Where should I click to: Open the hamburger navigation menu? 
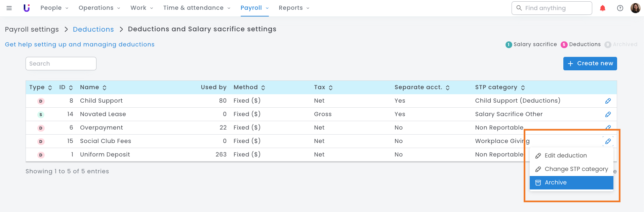click(x=9, y=8)
